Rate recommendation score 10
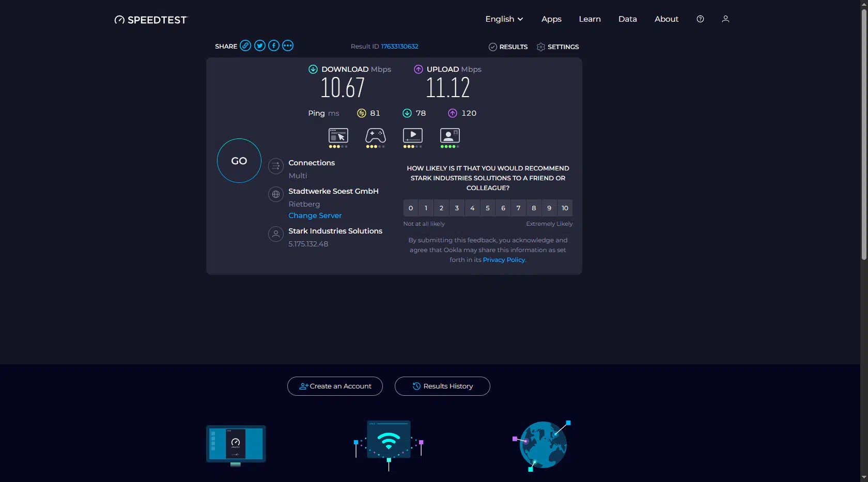The height and width of the screenshot is (482, 868). tap(565, 208)
